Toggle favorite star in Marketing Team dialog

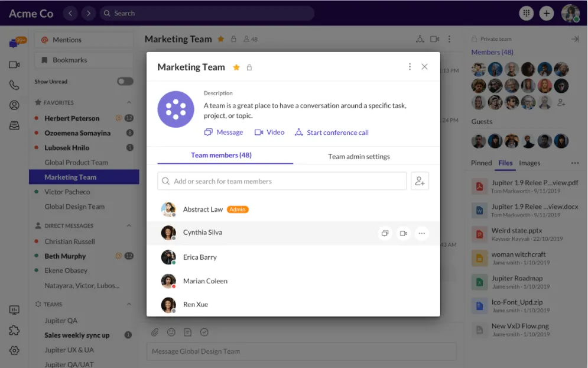pyautogui.click(x=236, y=67)
